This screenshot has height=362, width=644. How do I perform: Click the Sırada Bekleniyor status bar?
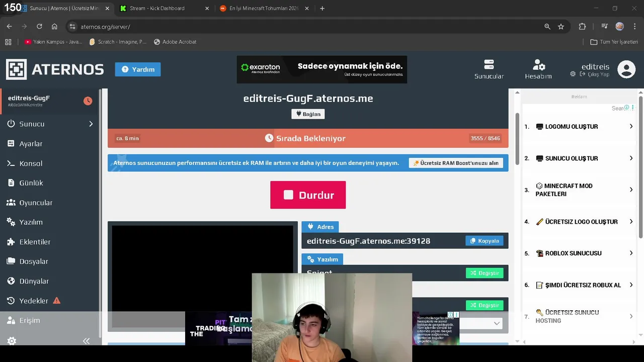pos(308,138)
